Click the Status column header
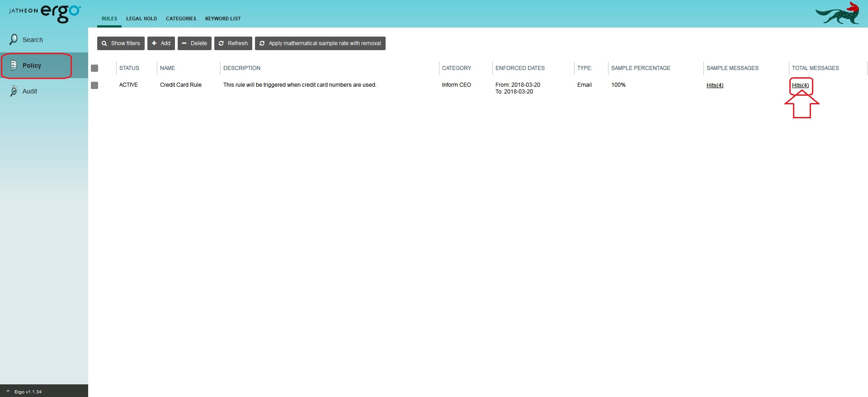 (x=129, y=68)
